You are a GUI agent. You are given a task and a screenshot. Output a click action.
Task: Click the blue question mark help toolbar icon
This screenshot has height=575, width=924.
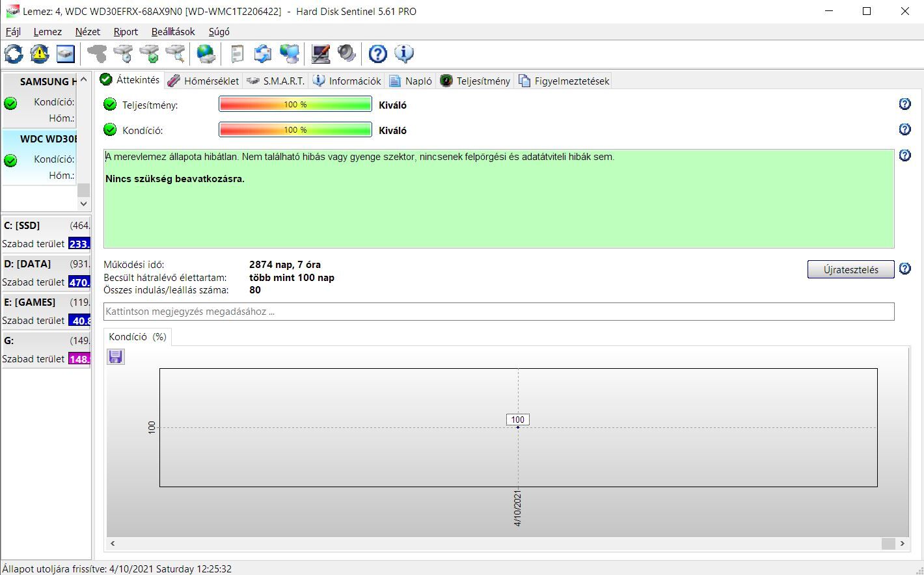(x=377, y=53)
